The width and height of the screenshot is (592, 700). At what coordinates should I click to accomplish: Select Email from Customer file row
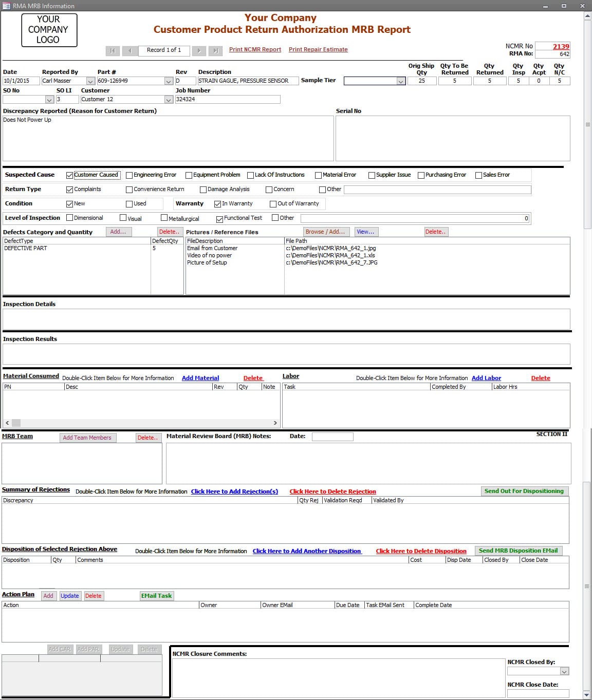pyautogui.click(x=378, y=248)
